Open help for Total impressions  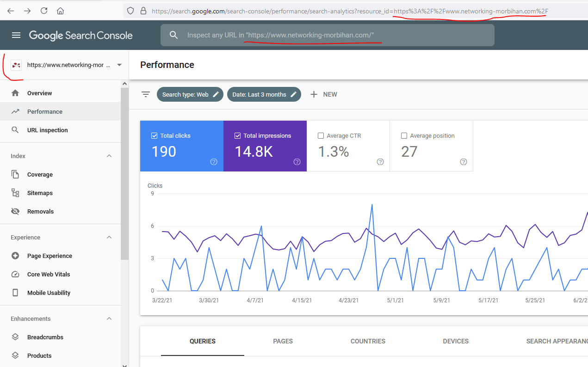click(x=297, y=162)
